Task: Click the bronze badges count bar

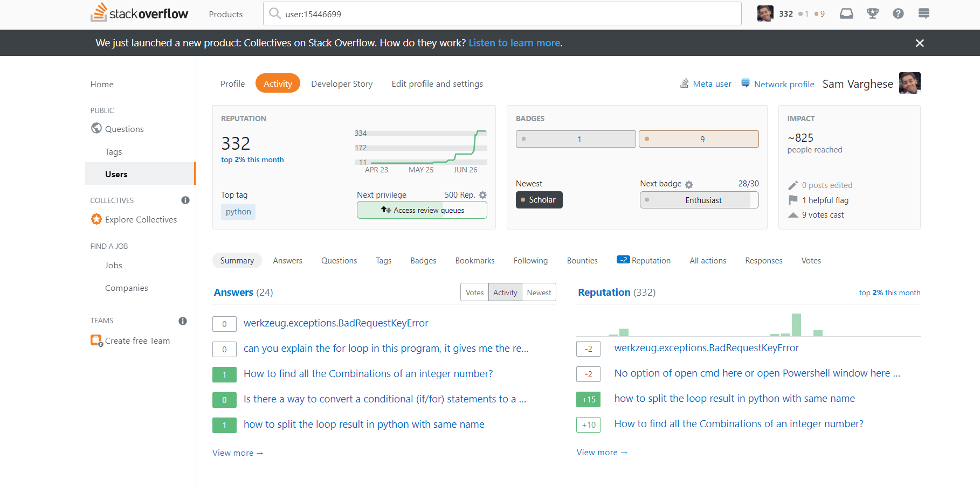Action: [x=699, y=139]
